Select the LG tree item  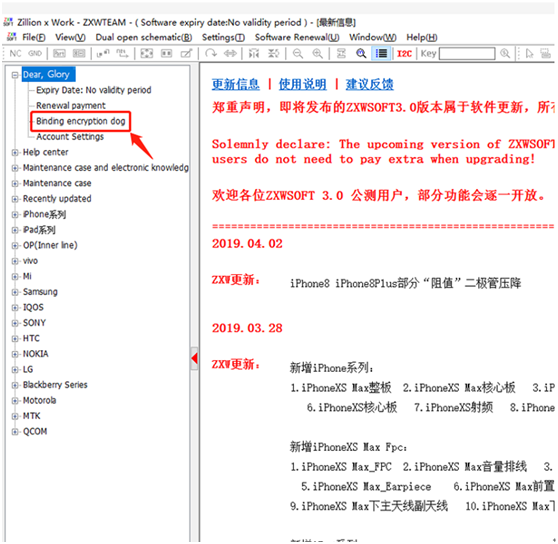[x=28, y=370]
